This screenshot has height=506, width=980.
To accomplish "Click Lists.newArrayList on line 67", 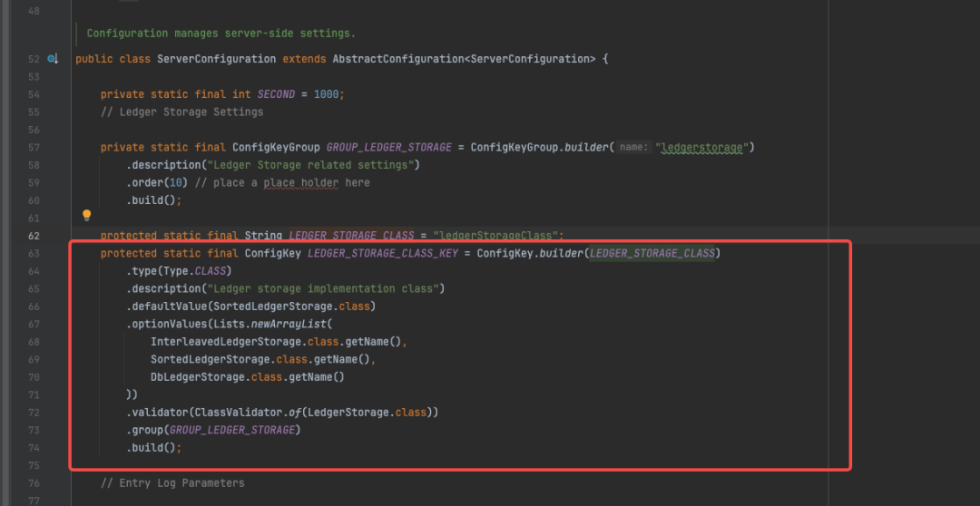I will pos(269,325).
